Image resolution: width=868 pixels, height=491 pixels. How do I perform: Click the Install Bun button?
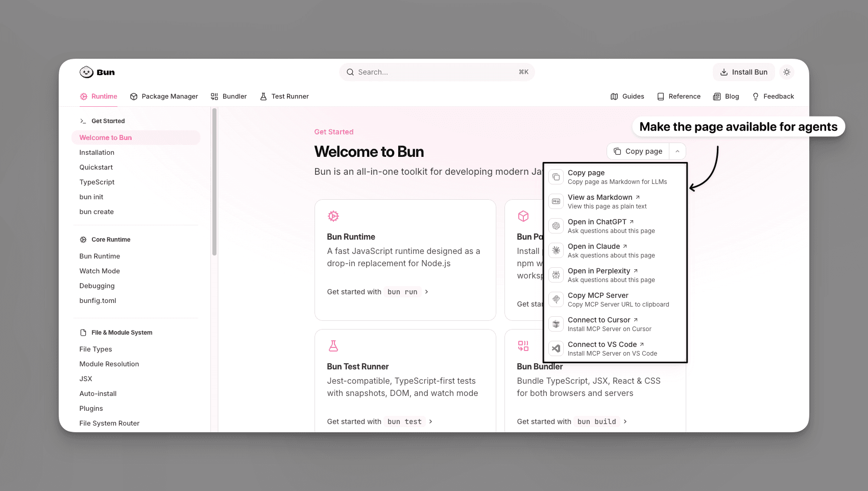click(743, 72)
